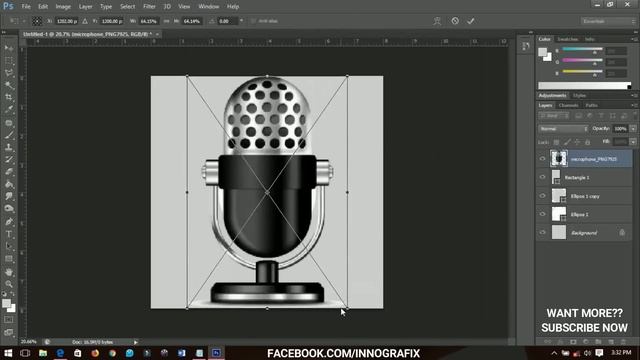Select the Hand tool
This screenshot has width=640, height=360.
click(9, 272)
